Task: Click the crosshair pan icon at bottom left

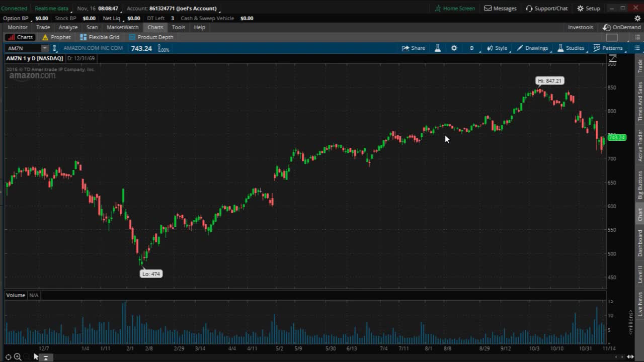Action: coord(8,357)
